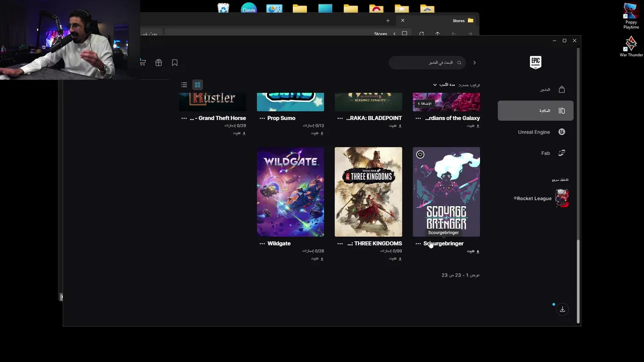Install Scourgebringer via its download icon
Screen dimensions: 644x362
tap(478, 251)
